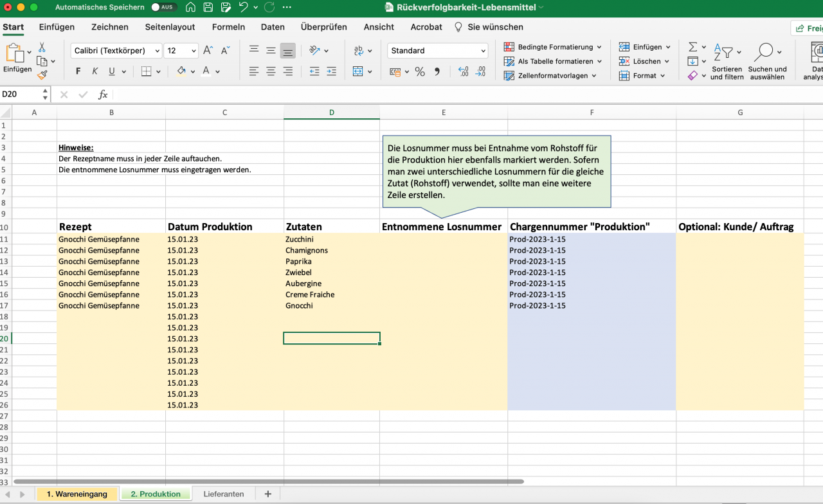Center text horizontally in the cell

point(271,71)
